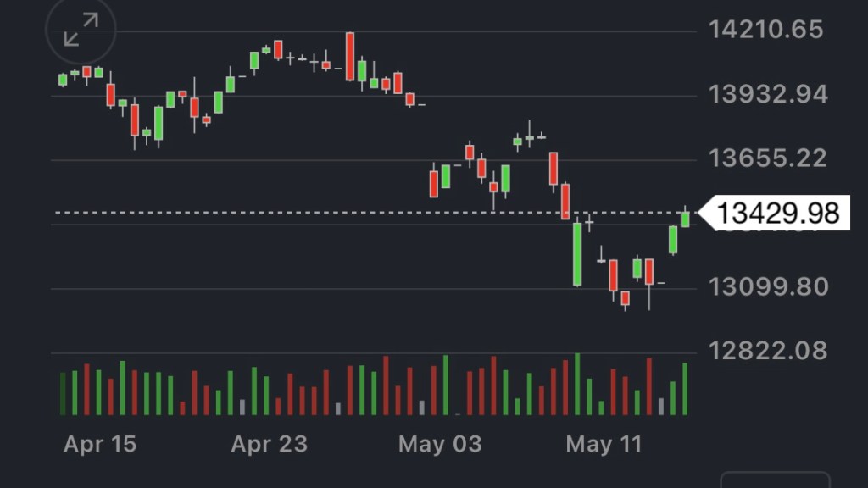Click the 14210.65 price axis label
Viewport: 868px width, 488px height.
coord(766,30)
